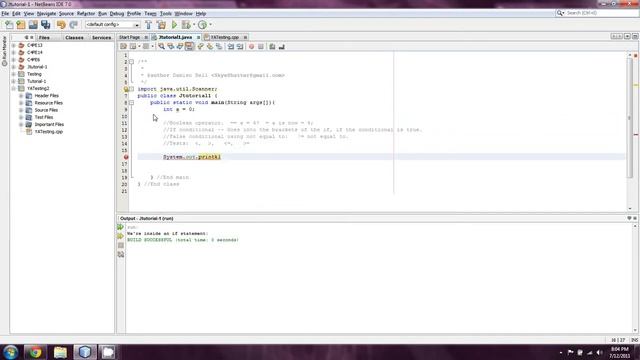This screenshot has width=640, height=360.
Task: Open the Debug button dropdown arrow
Action: (x=194, y=25)
